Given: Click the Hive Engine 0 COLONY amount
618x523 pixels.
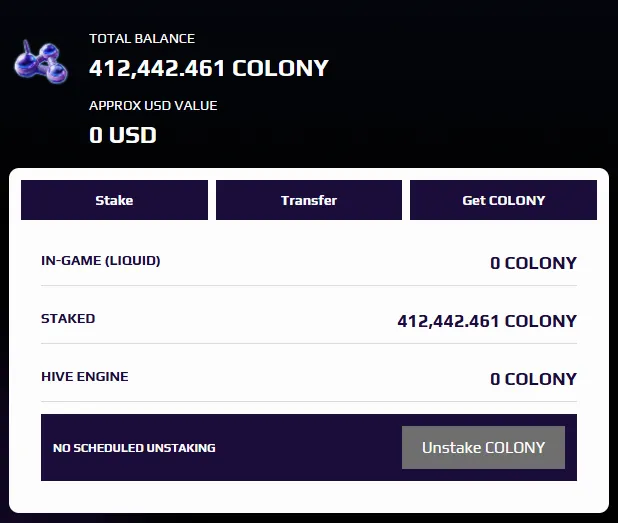Looking at the screenshot, I should (533, 379).
